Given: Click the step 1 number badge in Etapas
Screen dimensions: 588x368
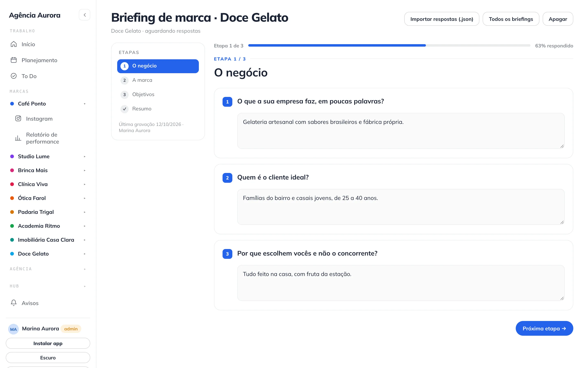Looking at the screenshot, I should click(x=125, y=66).
